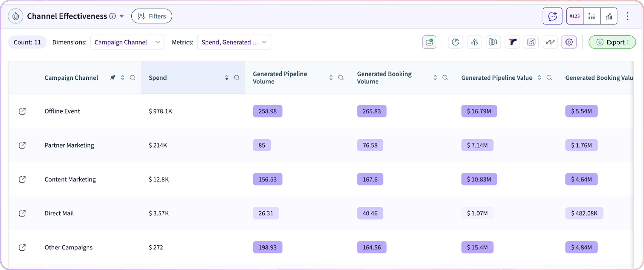Open Offline Event row in new window

[22, 111]
